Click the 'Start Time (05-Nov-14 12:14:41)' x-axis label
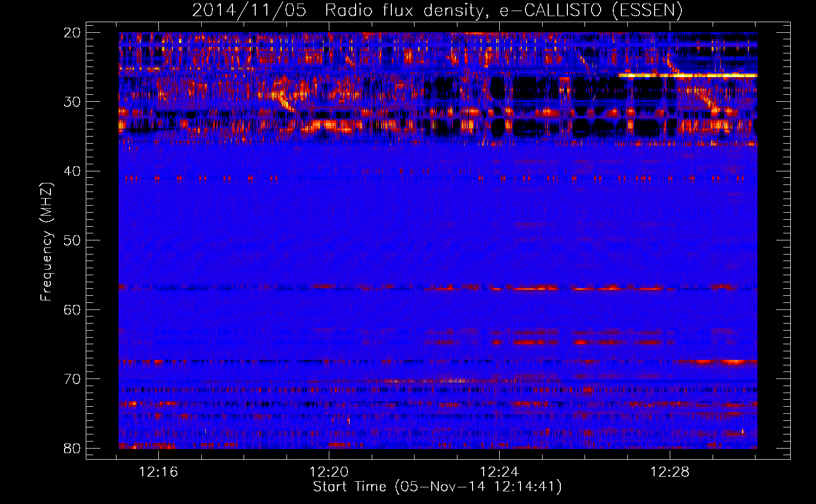Image resolution: width=816 pixels, height=504 pixels. (437, 487)
